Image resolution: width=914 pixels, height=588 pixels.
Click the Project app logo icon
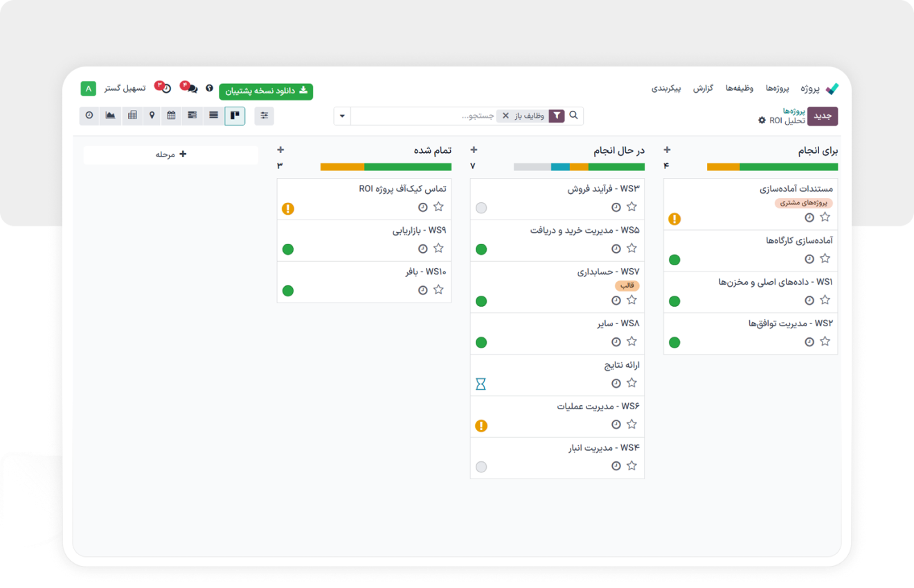[832, 89]
